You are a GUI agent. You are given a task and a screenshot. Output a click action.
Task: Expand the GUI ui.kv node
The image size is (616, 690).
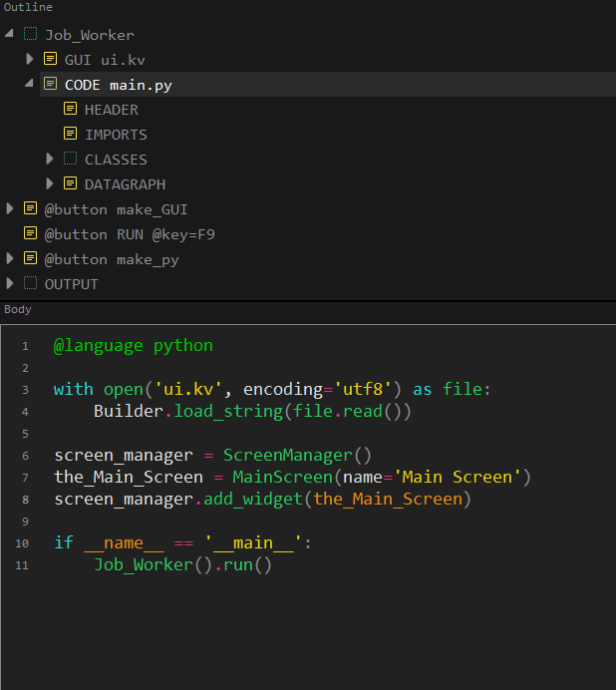pyautogui.click(x=30, y=59)
